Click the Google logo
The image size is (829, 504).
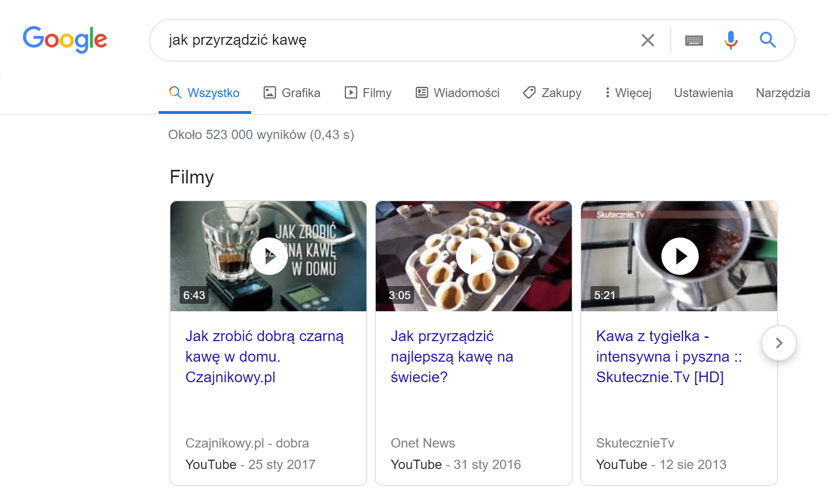65,40
